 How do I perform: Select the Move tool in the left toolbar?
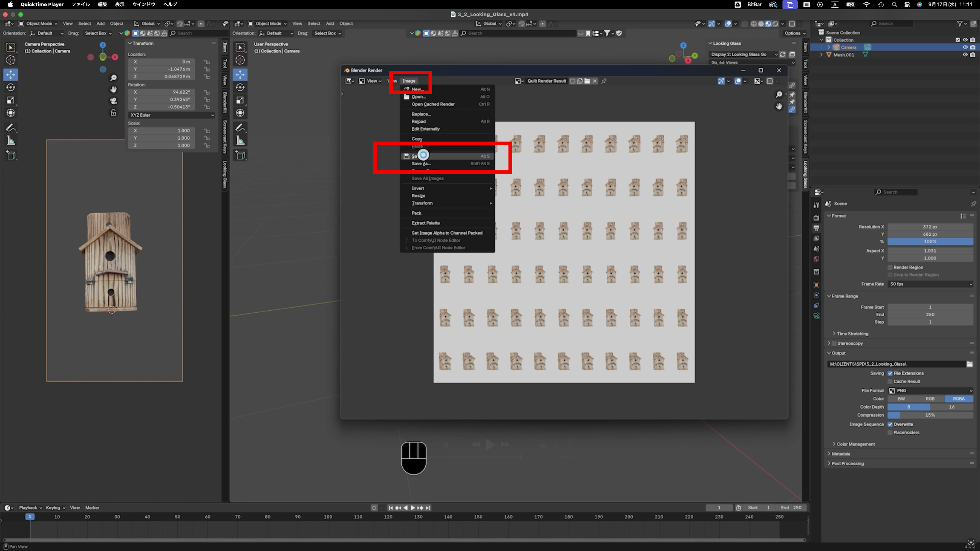10,75
